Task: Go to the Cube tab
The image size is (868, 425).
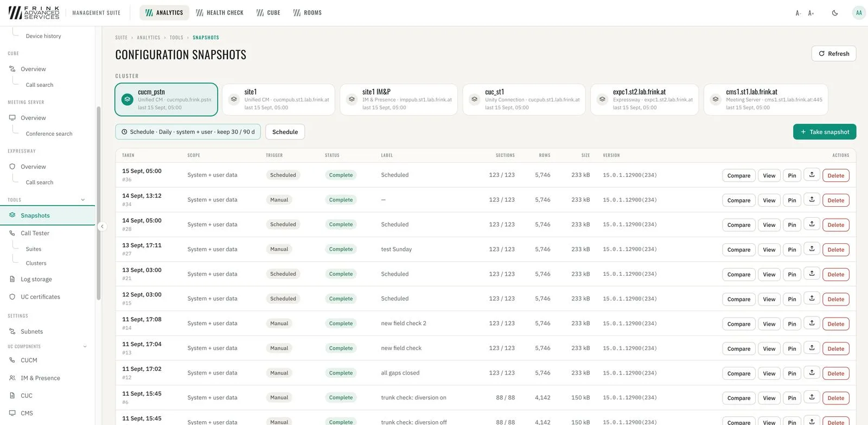Action: pyautogui.click(x=269, y=13)
